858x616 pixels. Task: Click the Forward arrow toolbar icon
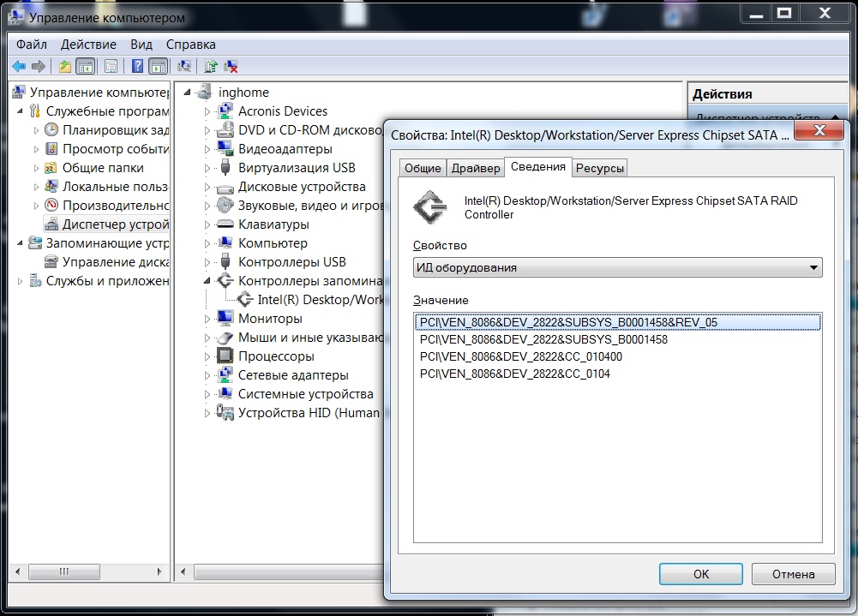[39, 67]
